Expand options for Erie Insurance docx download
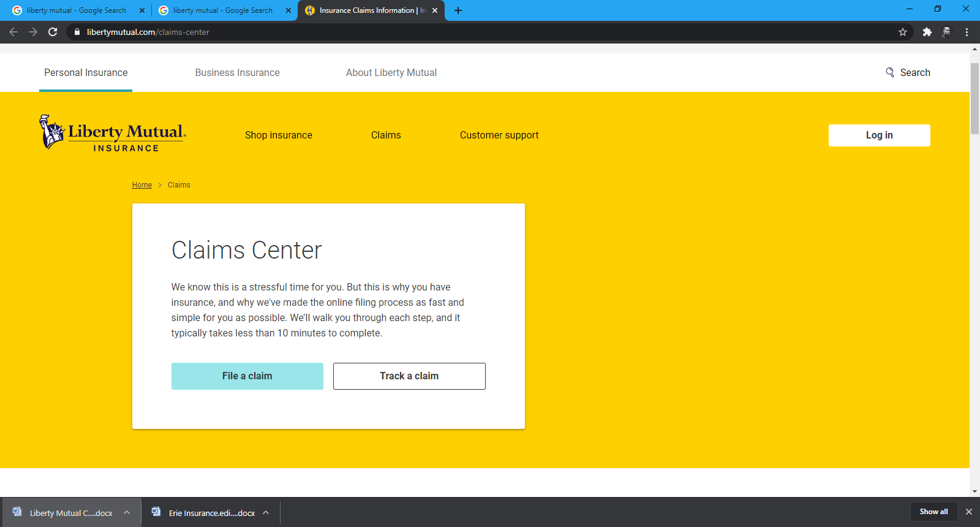Screen dimensions: 980x527 coord(266,512)
